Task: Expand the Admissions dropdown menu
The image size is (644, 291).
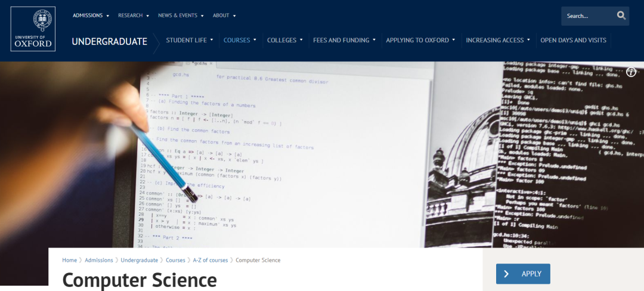Action: coord(91,16)
